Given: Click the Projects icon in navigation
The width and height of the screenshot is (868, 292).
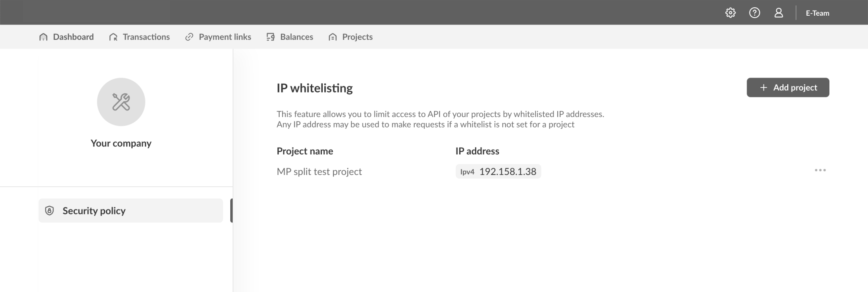Looking at the screenshot, I should [333, 37].
